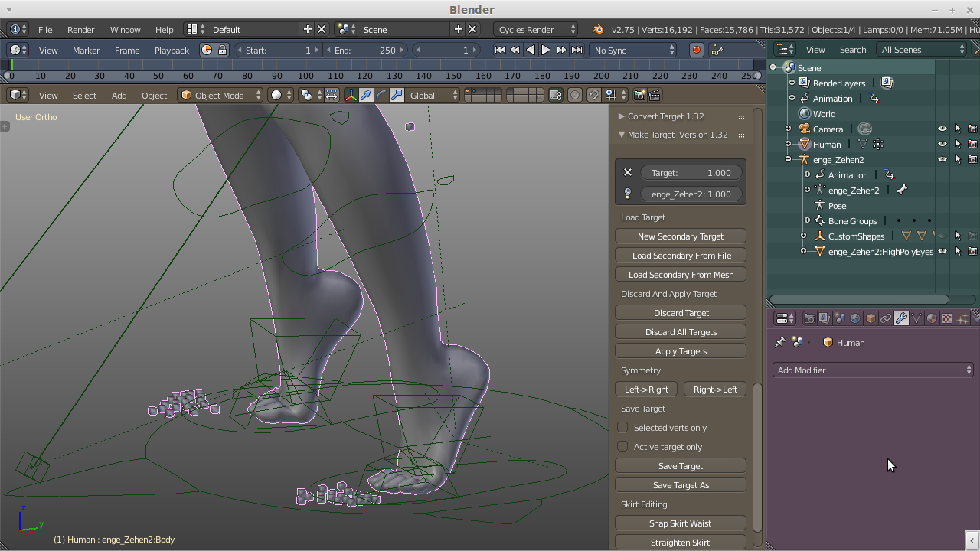
Task: Click the OpenGL render image camera icon
Action: pyautogui.click(x=640, y=95)
